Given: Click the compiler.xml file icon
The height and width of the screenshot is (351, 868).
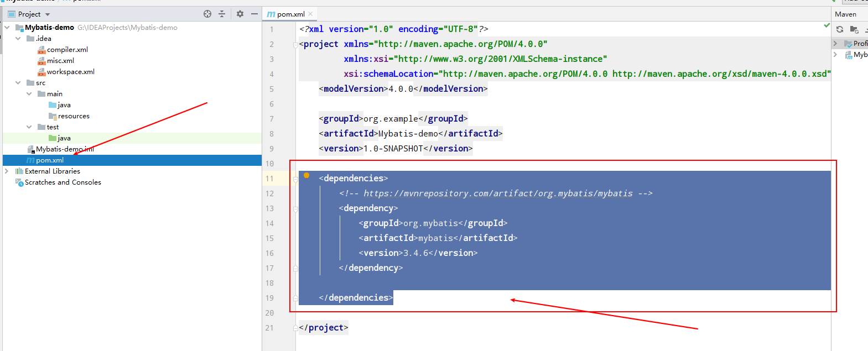Looking at the screenshot, I should tap(41, 50).
